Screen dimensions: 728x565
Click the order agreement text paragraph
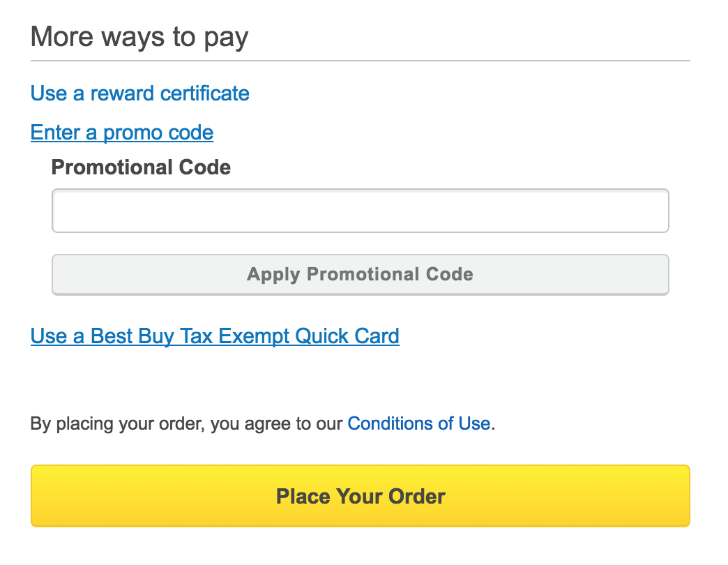pyautogui.click(x=263, y=423)
